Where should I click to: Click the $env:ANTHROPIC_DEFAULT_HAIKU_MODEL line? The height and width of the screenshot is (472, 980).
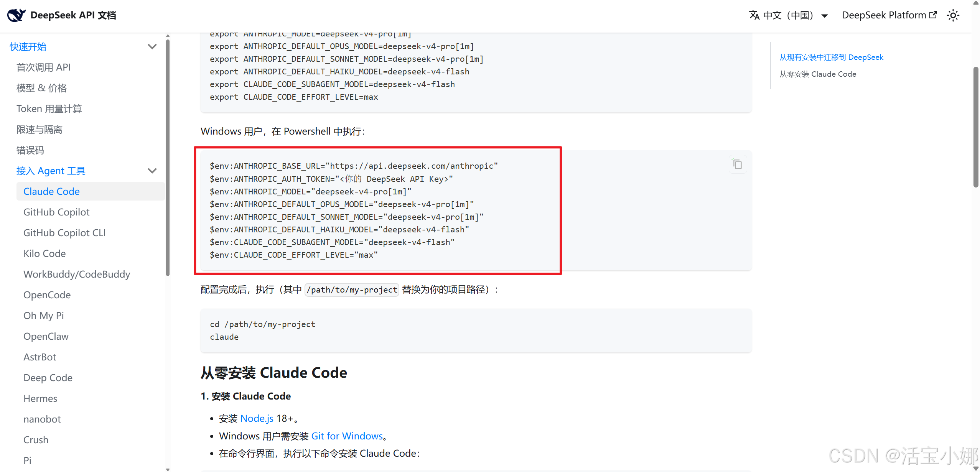339,230
